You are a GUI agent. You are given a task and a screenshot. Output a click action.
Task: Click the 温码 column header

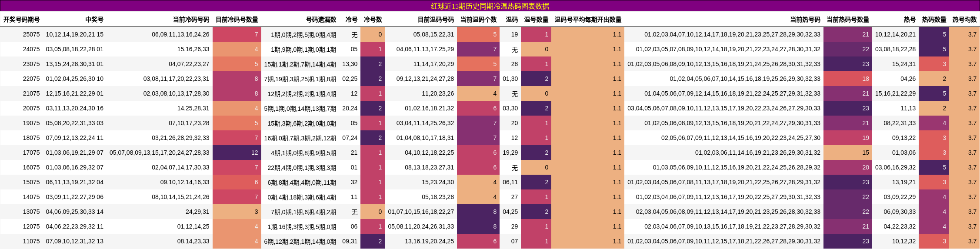[512, 20]
